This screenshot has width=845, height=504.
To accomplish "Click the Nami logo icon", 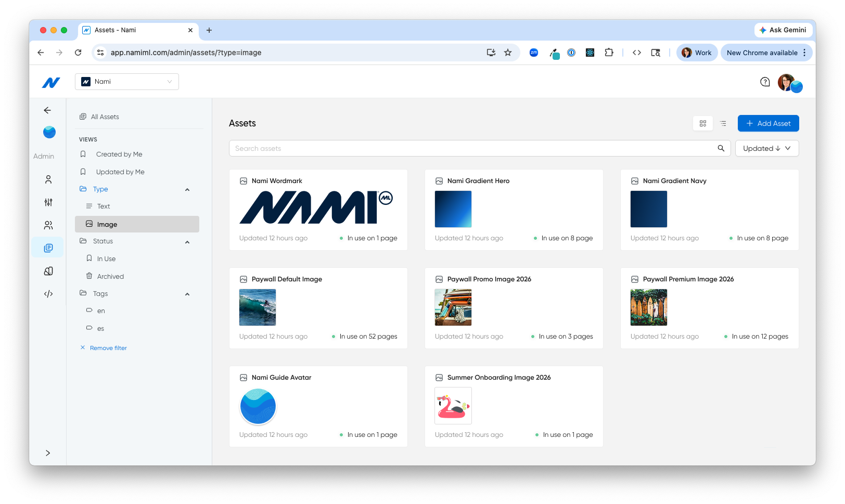I will coord(51,82).
